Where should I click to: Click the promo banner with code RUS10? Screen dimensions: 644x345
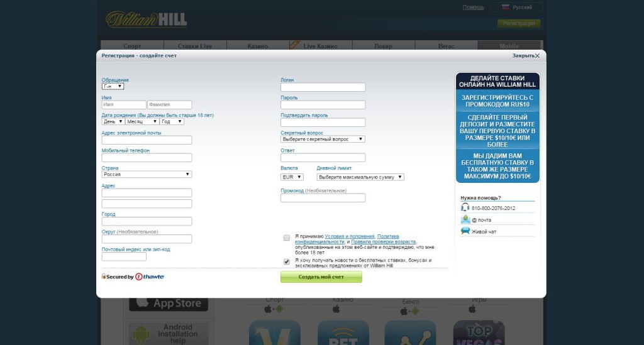(x=497, y=128)
